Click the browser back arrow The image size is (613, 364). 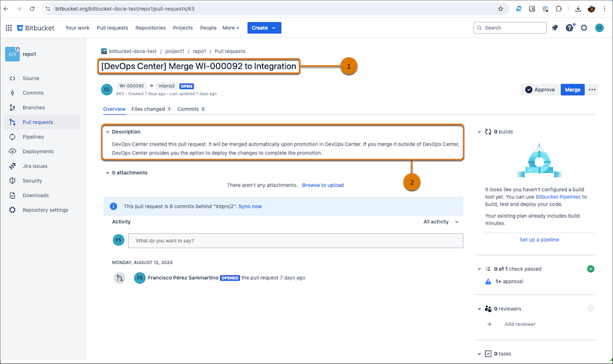pos(6,9)
